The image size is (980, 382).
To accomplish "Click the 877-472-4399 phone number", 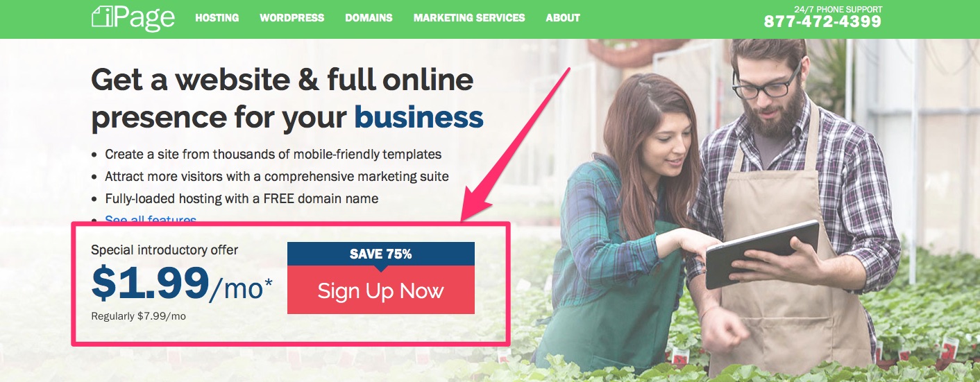I will click(822, 21).
